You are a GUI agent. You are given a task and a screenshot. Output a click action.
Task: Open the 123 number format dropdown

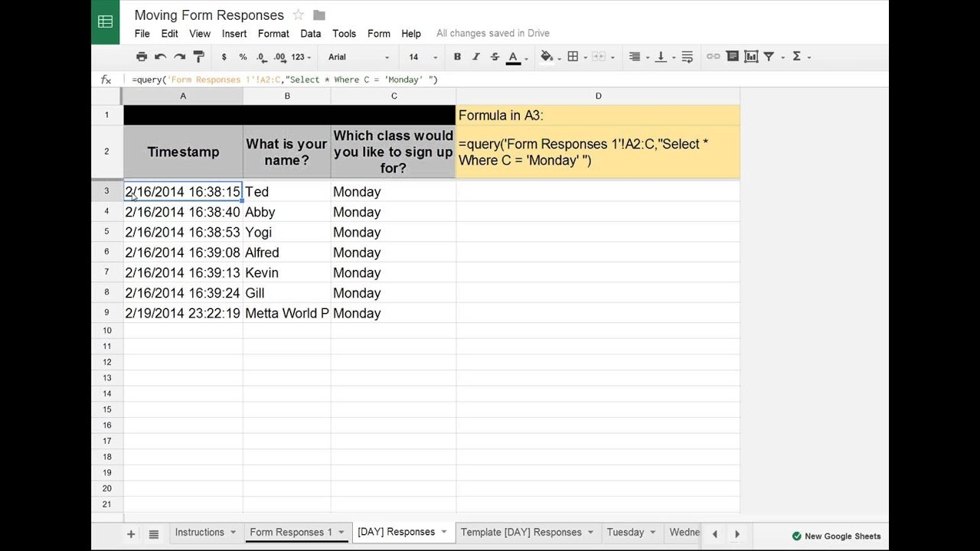tap(297, 57)
